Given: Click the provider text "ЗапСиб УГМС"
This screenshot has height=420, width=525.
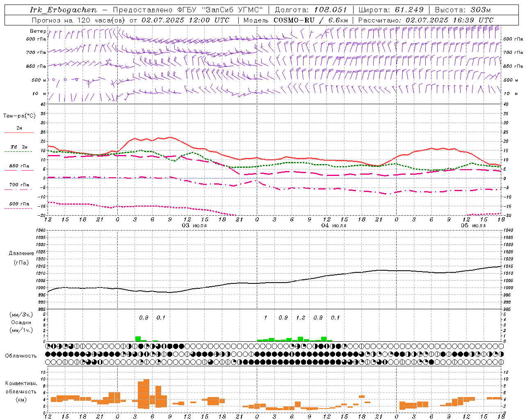Looking at the screenshot, I should pyautogui.click(x=232, y=10).
